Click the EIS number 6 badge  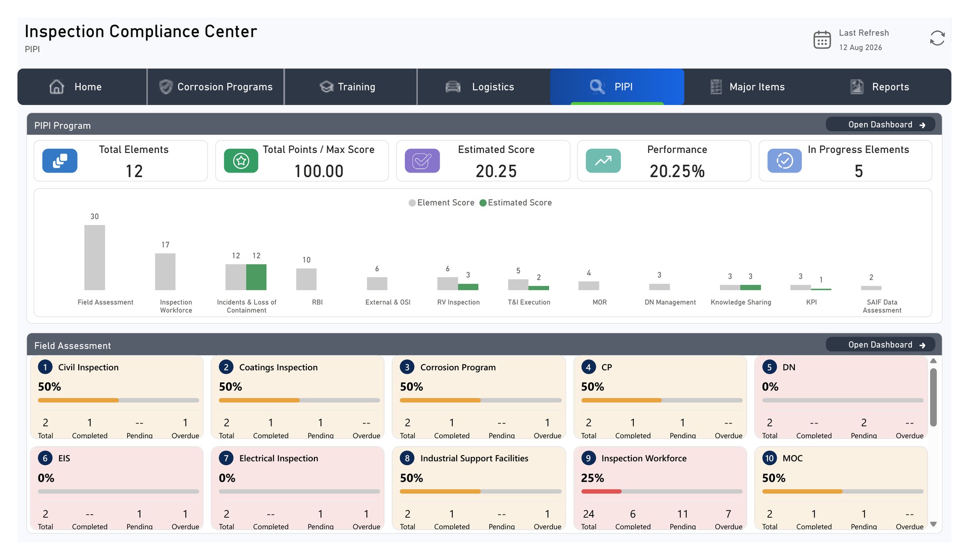coord(45,458)
